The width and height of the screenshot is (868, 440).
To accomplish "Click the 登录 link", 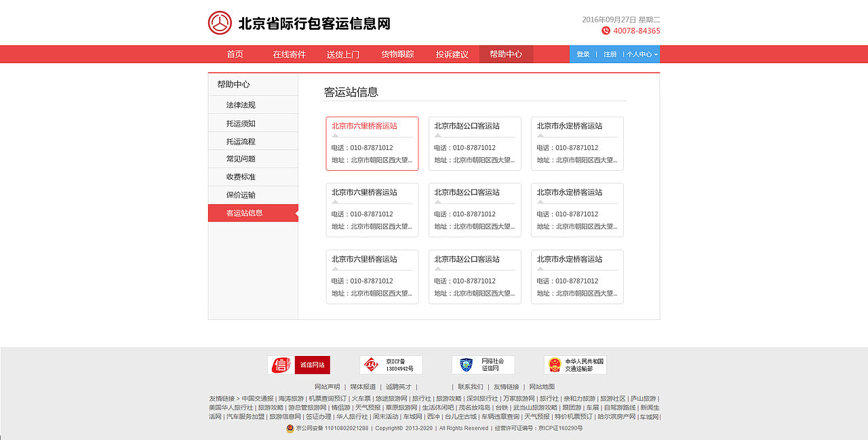I will click(x=583, y=54).
